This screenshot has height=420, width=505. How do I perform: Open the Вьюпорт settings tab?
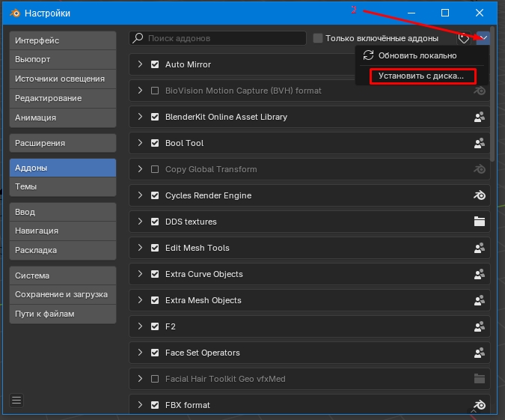(63, 60)
